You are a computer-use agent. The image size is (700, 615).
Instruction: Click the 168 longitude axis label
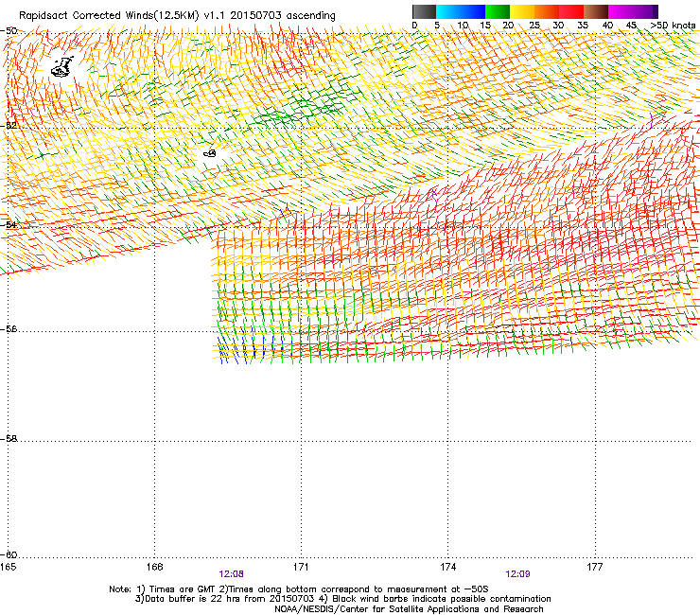pyautogui.click(x=154, y=567)
